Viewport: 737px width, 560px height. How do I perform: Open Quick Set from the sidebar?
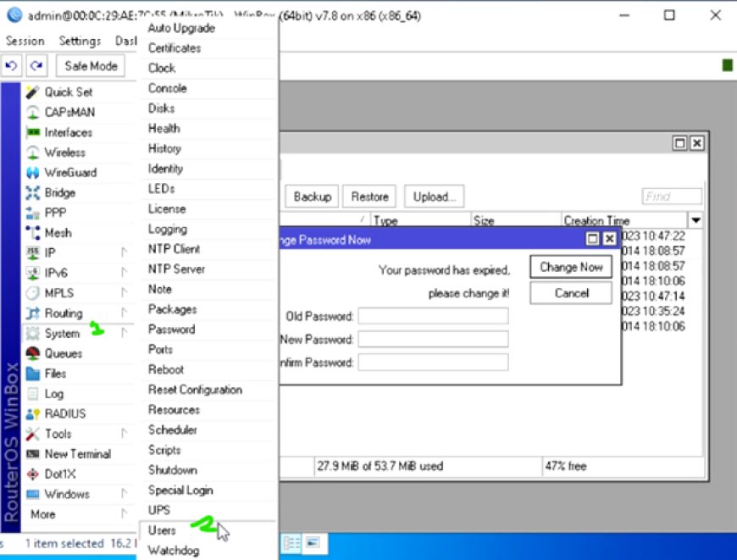tap(69, 92)
